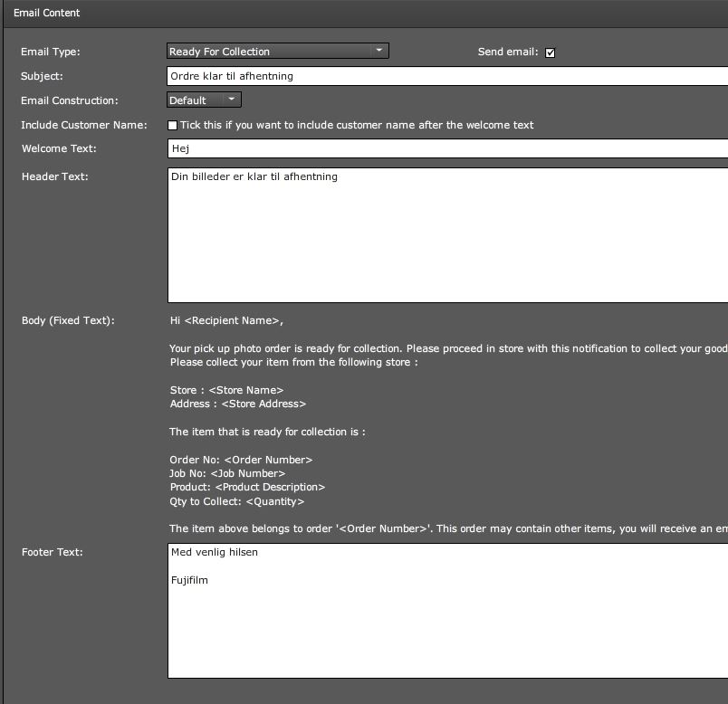Click the 'Order No: <Order Number>' body line
728x704 pixels.
pyautogui.click(x=241, y=460)
